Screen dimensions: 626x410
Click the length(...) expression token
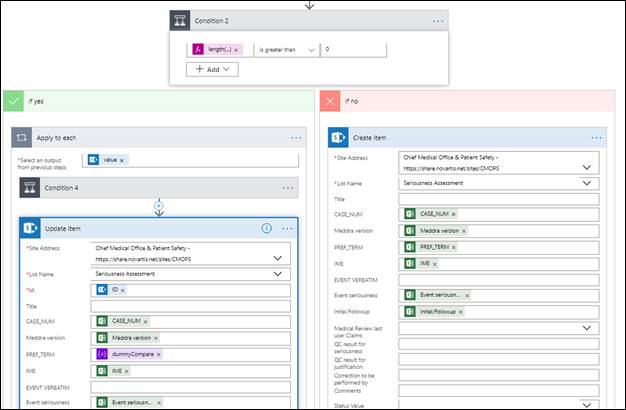tap(220, 50)
